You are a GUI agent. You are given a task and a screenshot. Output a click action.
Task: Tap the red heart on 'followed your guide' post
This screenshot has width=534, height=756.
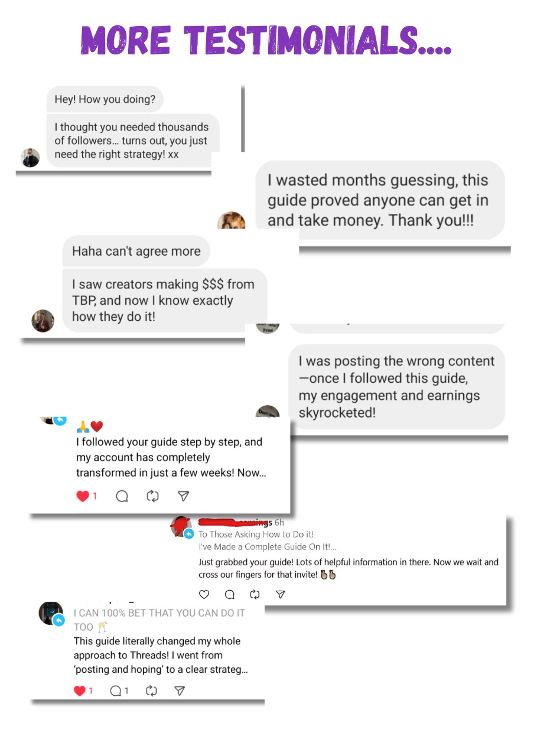point(83,496)
